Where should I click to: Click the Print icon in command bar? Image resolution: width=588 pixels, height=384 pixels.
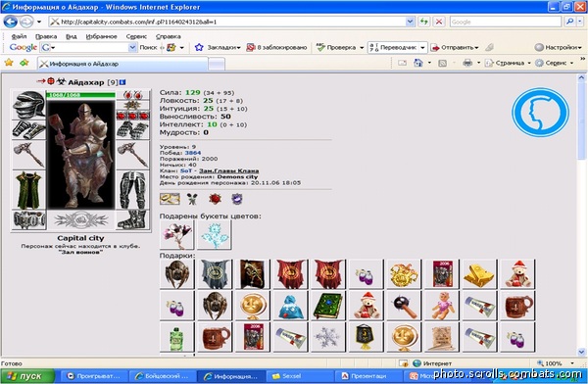(x=467, y=63)
